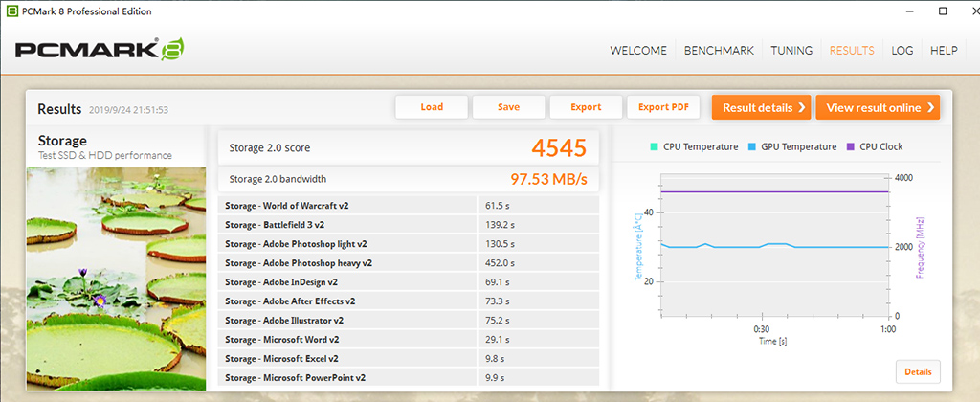The height and width of the screenshot is (402, 980).
Task: Open the Tuning tab
Action: coord(791,51)
